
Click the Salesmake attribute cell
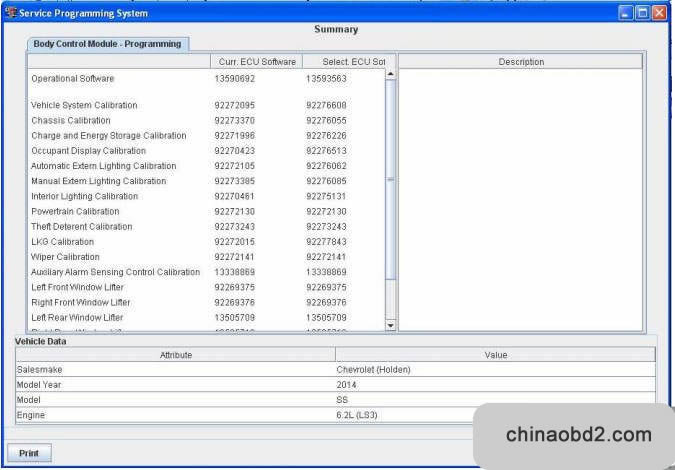[176, 369]
